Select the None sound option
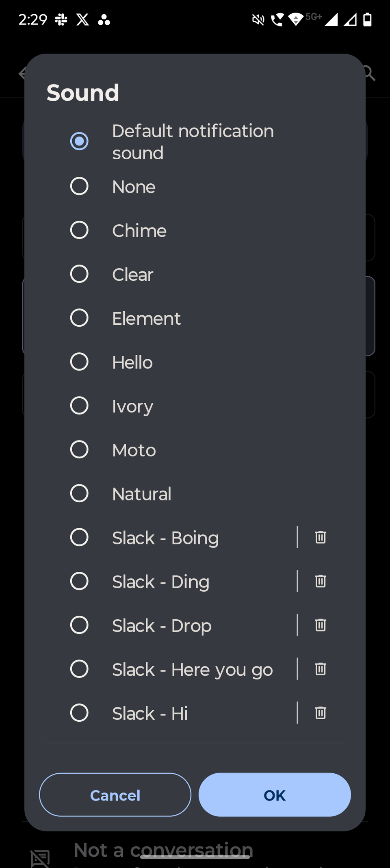The image size is (390, 868). pyautogui.click(x=79, y=187)
